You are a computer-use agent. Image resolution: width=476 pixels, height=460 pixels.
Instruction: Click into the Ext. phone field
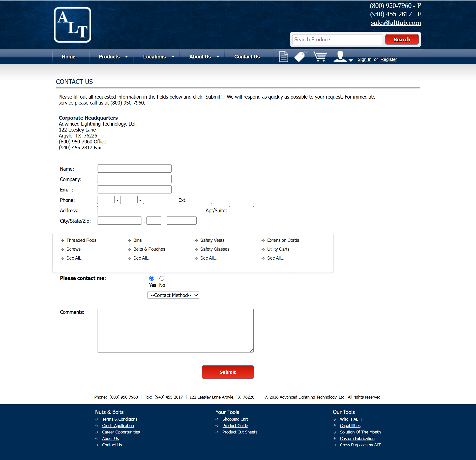tap(201, 200)
